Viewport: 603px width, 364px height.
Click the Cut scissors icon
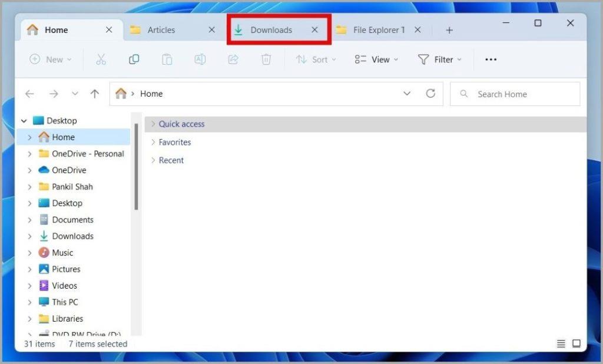(x=101, y=59)
